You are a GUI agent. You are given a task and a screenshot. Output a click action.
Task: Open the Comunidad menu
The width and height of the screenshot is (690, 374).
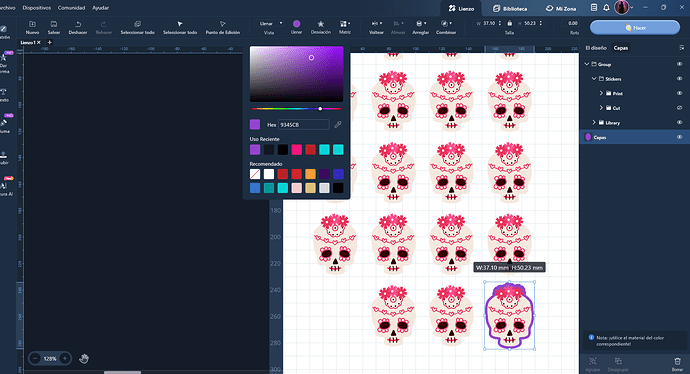(71, 8)
